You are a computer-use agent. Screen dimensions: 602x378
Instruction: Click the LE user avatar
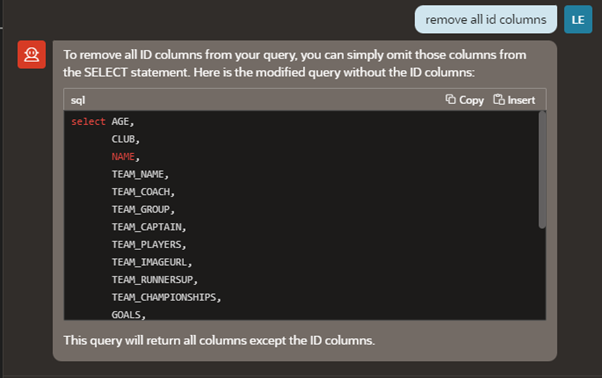click(x=578, y=20)
